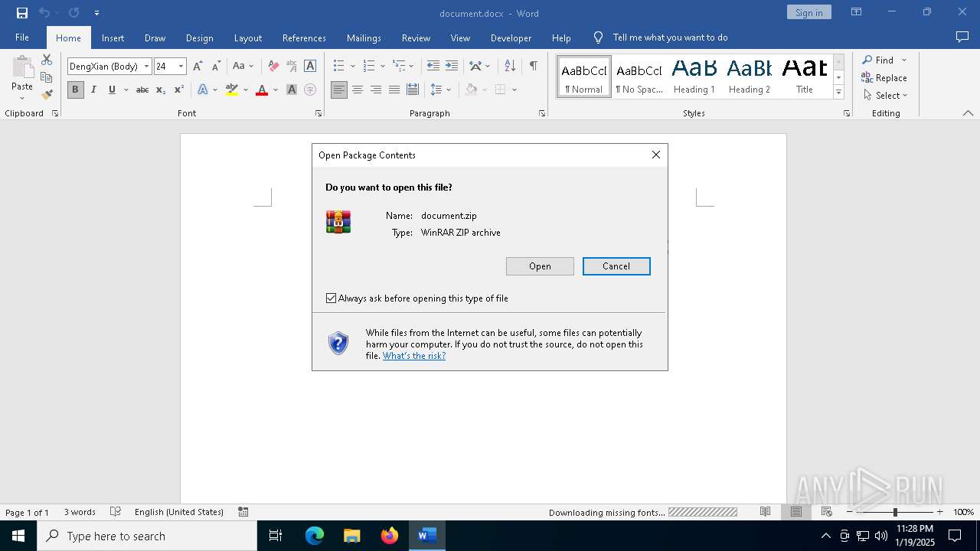This screenshot has width=980, height=551.
Task: Click Sign in button
Action: click(x=808, y=12)
